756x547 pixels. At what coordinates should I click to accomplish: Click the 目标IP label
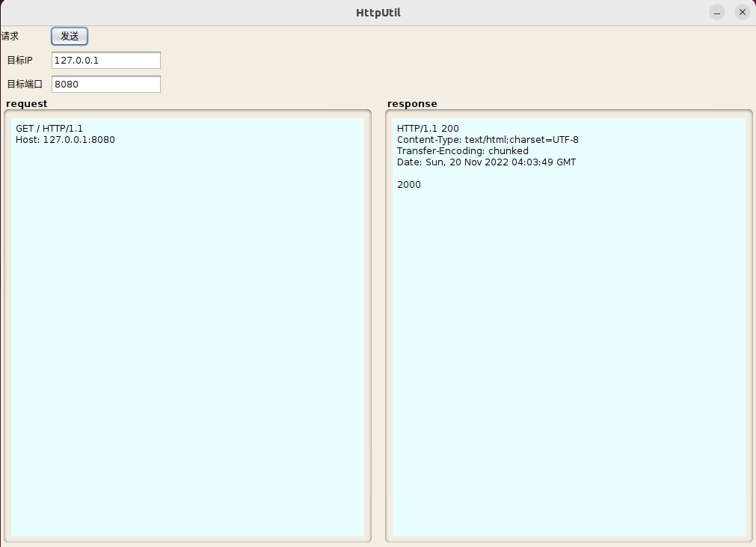(x=19, y=61)
